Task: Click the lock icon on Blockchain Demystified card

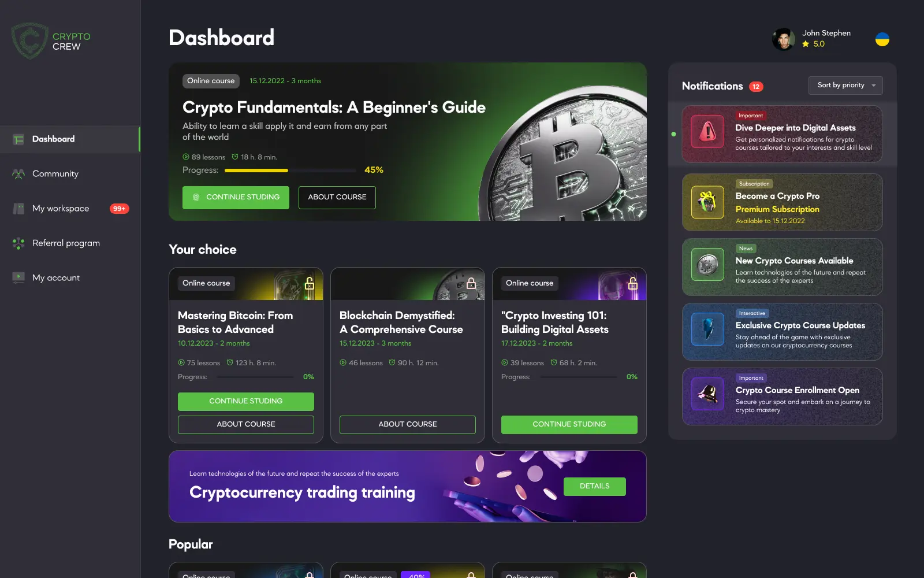Action: pyautogui.click(x=471, y=283)
